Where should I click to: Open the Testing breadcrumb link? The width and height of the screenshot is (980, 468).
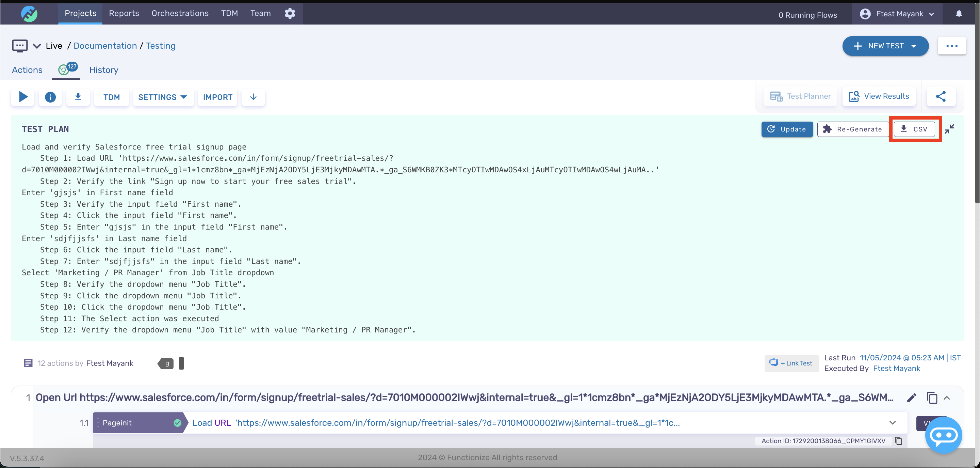[161, 46]
